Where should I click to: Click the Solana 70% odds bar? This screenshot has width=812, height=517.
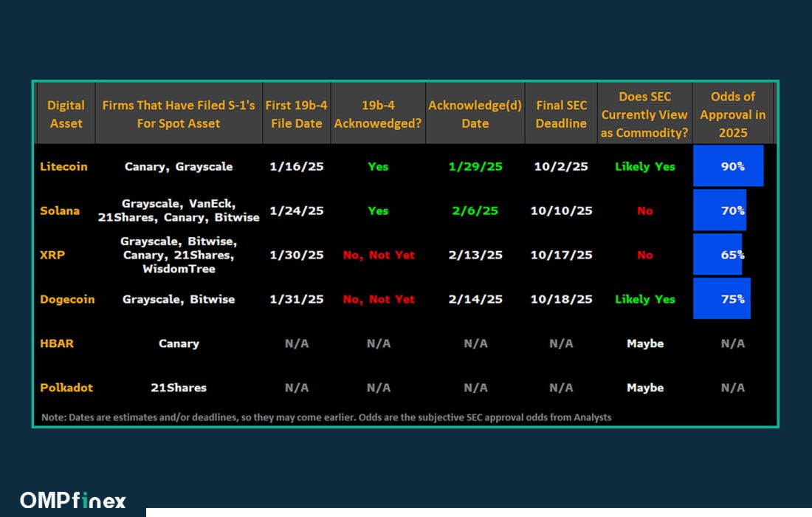720,210
